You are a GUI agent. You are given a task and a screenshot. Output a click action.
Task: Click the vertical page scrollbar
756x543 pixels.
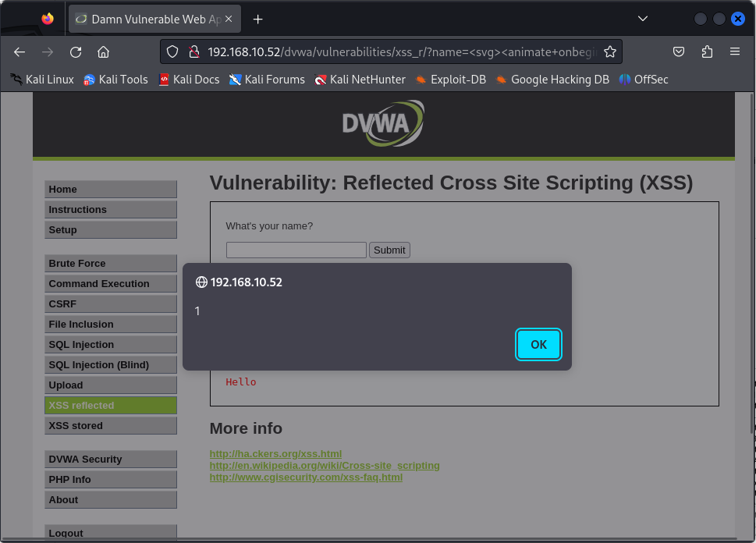tap(752, 263)
